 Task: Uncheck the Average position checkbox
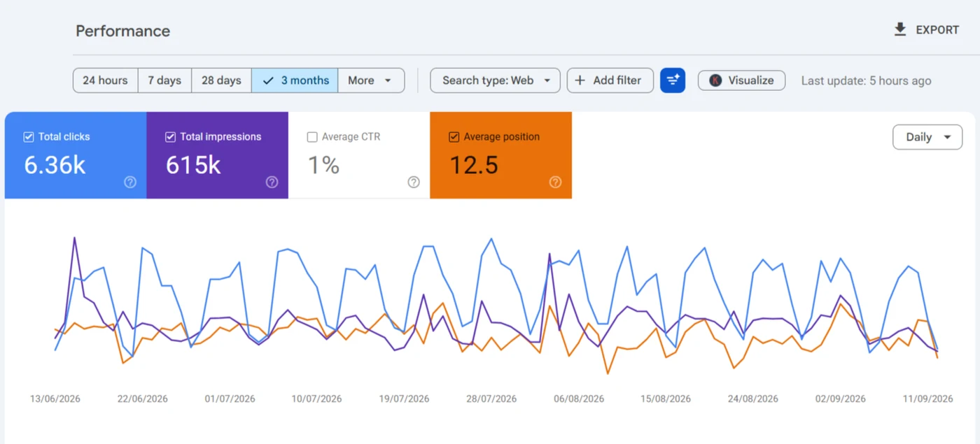[454, 137]
